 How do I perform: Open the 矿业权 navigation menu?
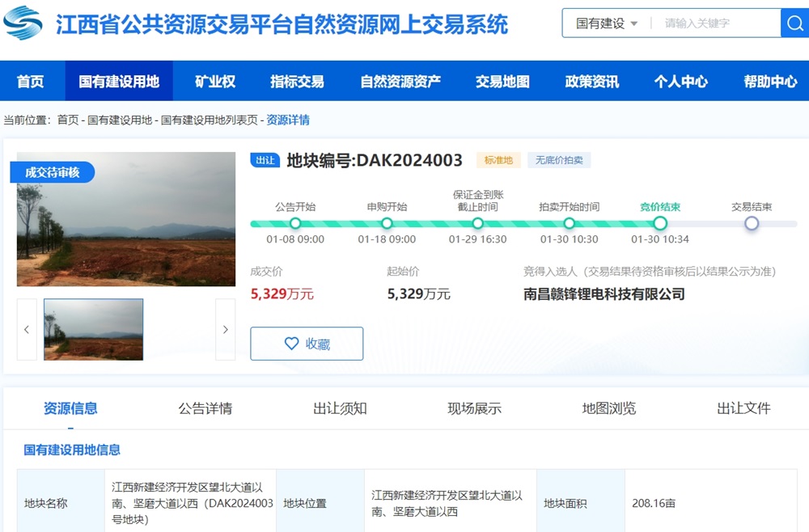click(214, 81)
